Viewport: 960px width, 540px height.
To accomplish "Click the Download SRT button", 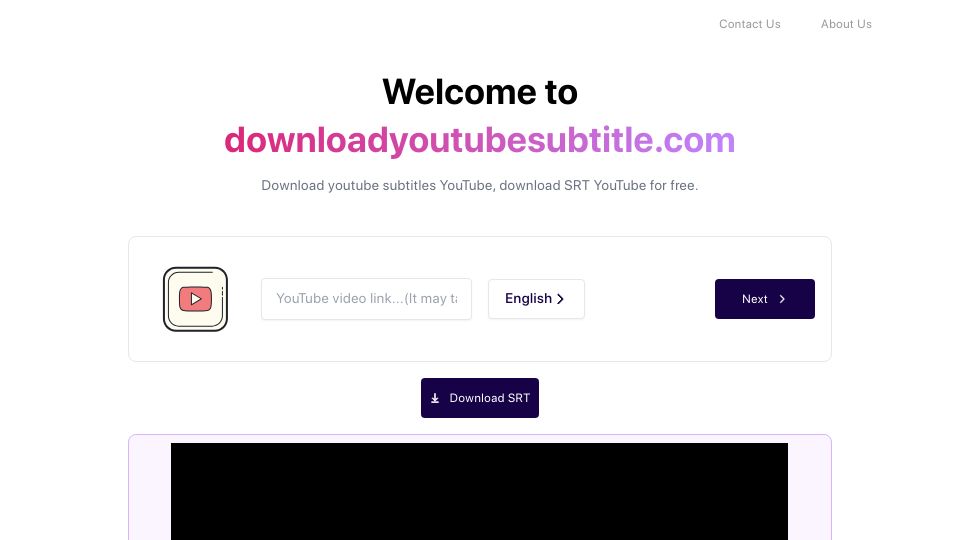I will pyautogui.click(x=480, y=398).
